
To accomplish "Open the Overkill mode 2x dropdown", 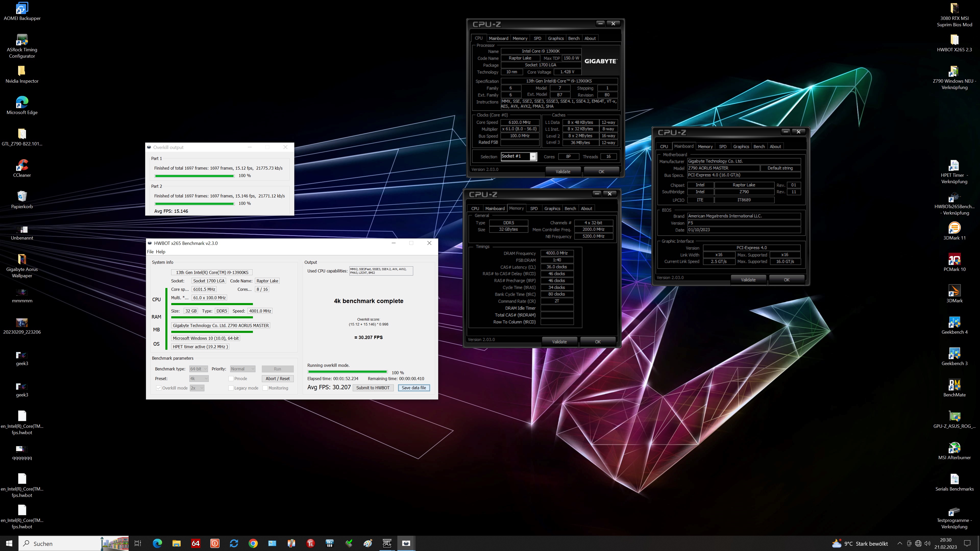I will [197, 388].
